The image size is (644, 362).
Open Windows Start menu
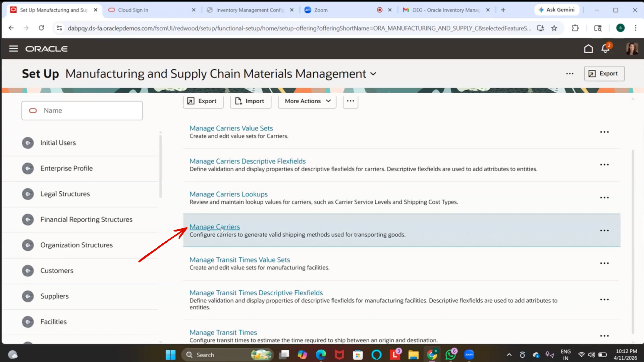170,355
